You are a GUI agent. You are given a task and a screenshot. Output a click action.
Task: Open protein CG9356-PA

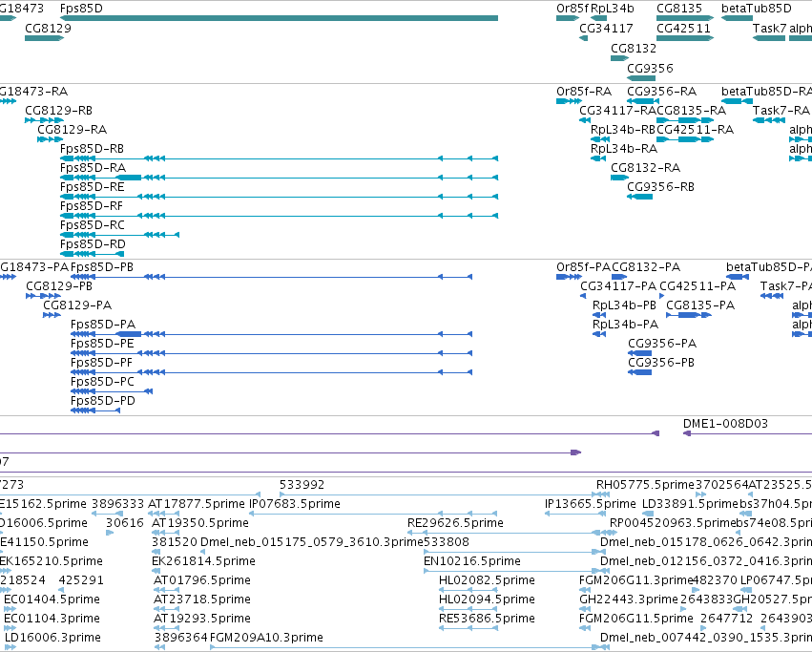tap(662, 345)
